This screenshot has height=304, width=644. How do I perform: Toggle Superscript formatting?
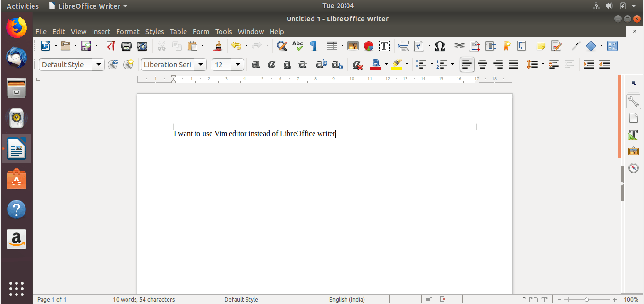pyautogui.click(x=322, y=64)
